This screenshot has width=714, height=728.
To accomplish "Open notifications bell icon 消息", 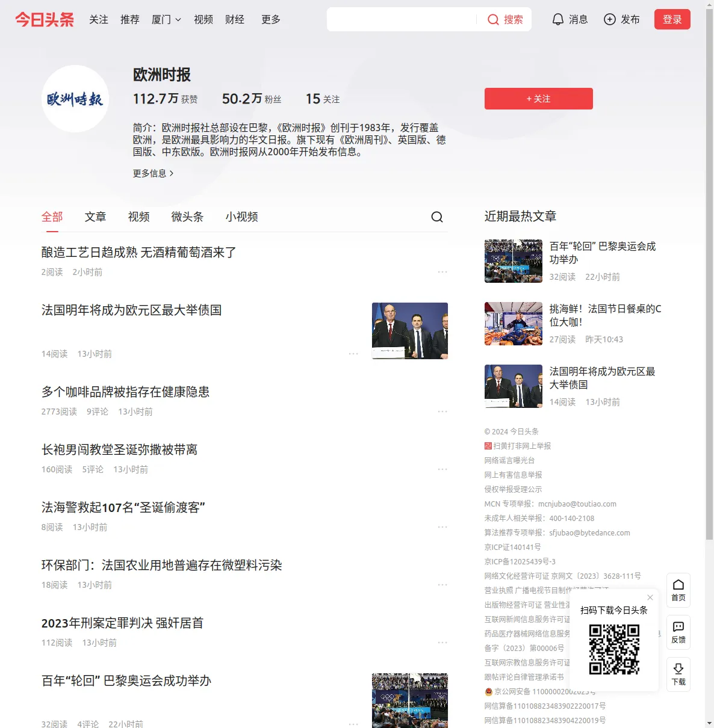I will [x=558, y=19].
